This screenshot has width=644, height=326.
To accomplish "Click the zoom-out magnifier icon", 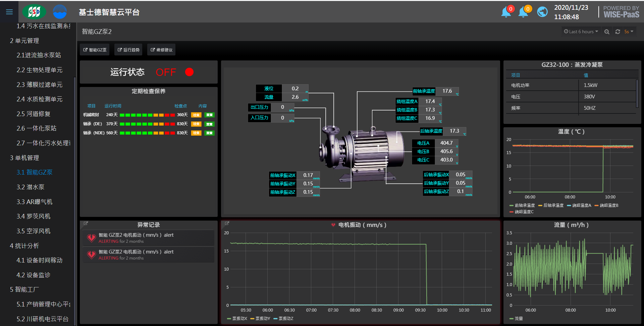I will (x=607, y=32).
